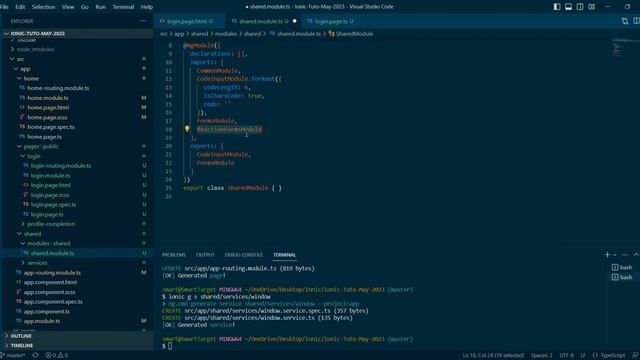Maximize the panel with the chevron up
This screenshot has height=360, width=640.
[636, 255]
